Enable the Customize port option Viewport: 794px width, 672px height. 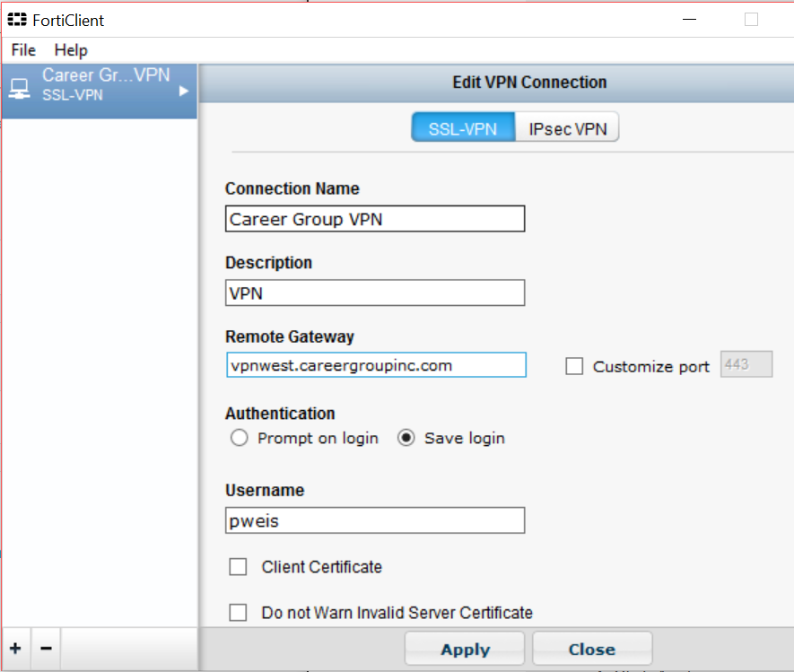573,366
